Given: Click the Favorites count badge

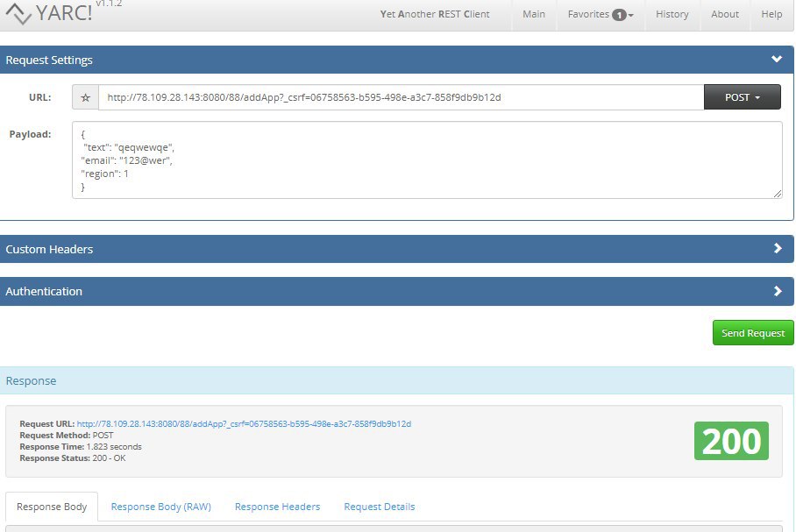Looking at the screenshot, I should click(619, 15).
